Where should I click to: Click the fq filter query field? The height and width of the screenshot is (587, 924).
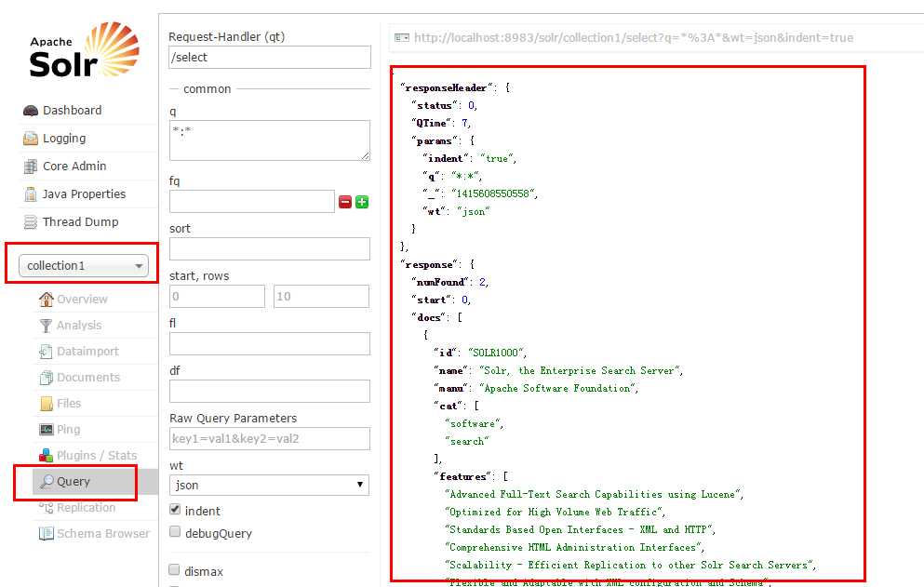(251, 202)
